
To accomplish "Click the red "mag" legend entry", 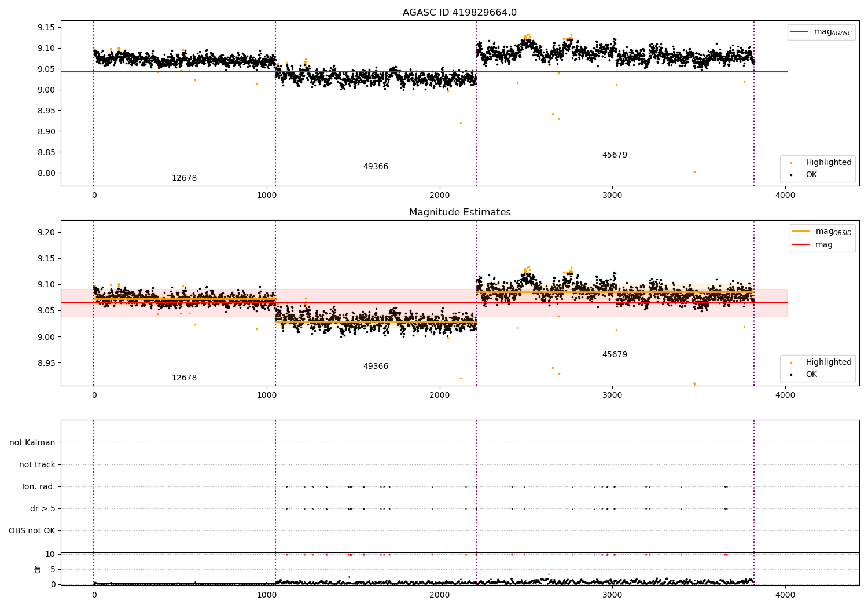I will (812, 245).
